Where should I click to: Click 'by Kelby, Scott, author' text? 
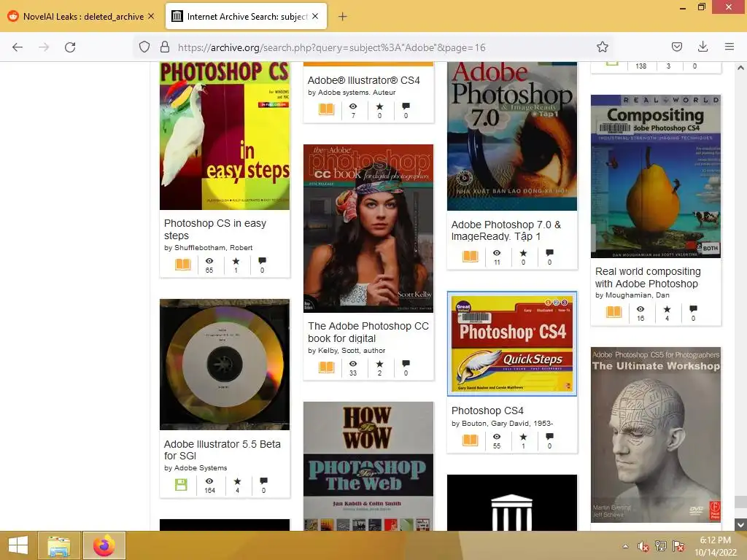pos(347,351)
